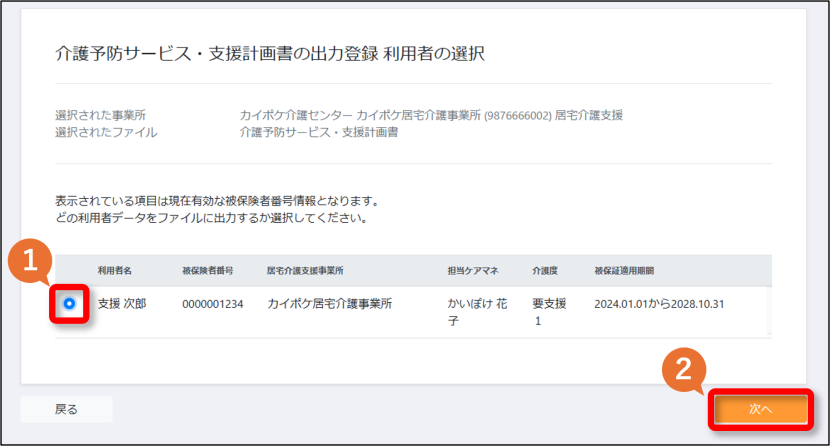This screenshot has height=446, width=830.
Task: Click the 被保険者番号 column header
Action: [208, 270]
